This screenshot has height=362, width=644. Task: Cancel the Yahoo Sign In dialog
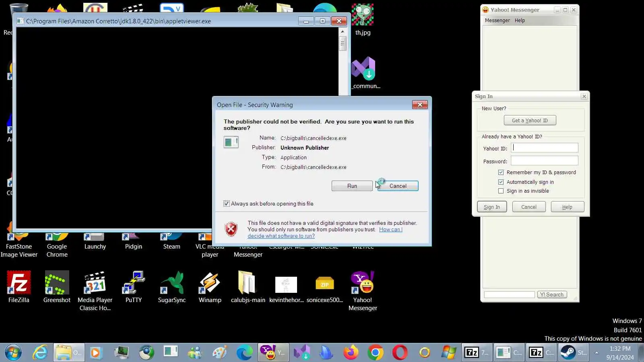[x=529, y=207]
